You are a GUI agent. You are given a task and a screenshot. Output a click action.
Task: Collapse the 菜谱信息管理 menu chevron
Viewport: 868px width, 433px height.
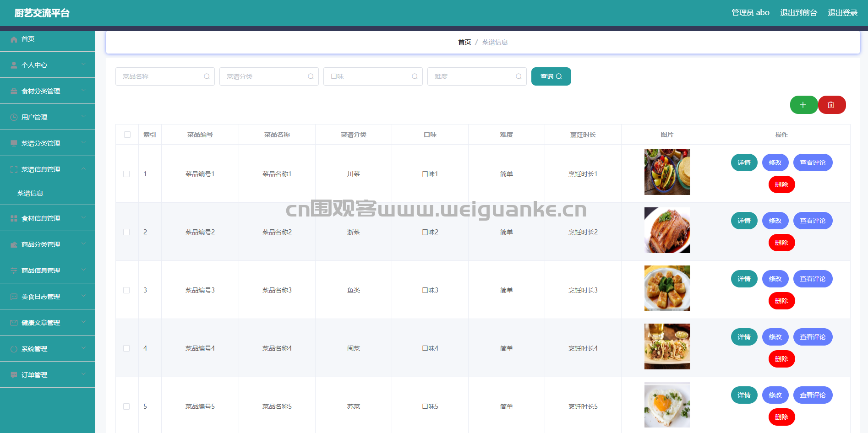(83, 169)
